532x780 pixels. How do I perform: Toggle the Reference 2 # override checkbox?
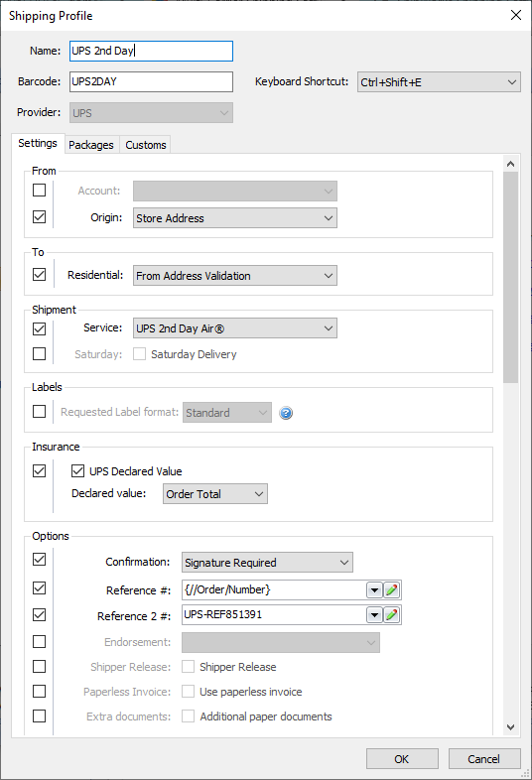click(x=39, y=615)
